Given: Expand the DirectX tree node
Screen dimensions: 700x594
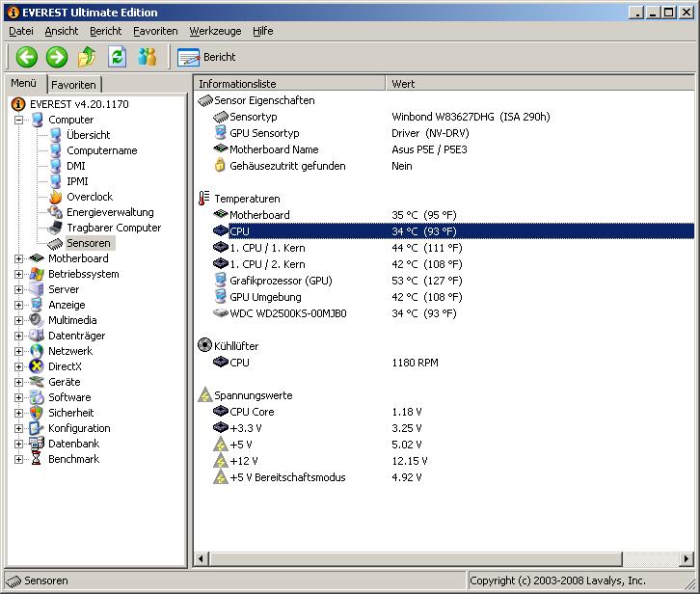Looking at the screenshot, I should (18, 366).
